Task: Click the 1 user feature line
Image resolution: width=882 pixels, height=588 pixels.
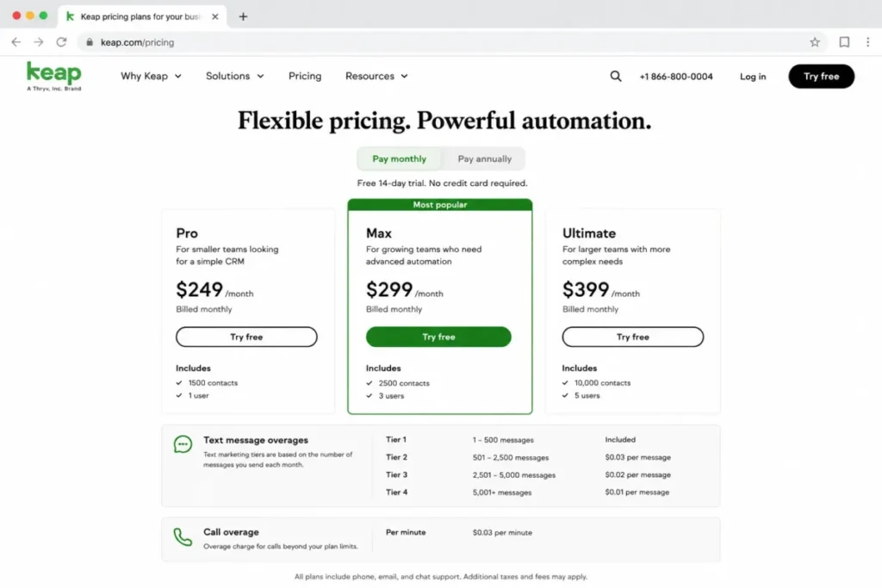Action: tap(192, 396)
